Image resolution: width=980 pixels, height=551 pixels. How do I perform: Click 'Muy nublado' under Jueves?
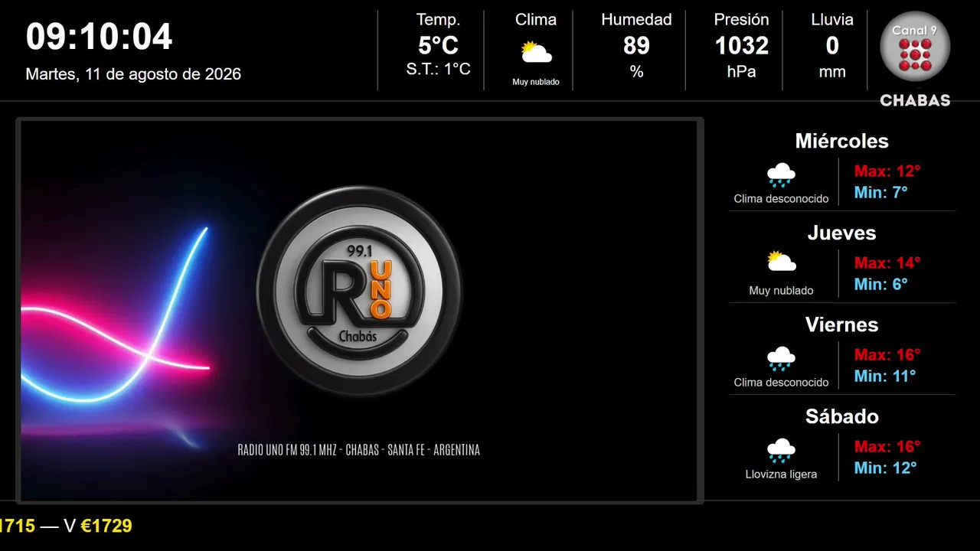pyautogui.click(x=781, y=291)
